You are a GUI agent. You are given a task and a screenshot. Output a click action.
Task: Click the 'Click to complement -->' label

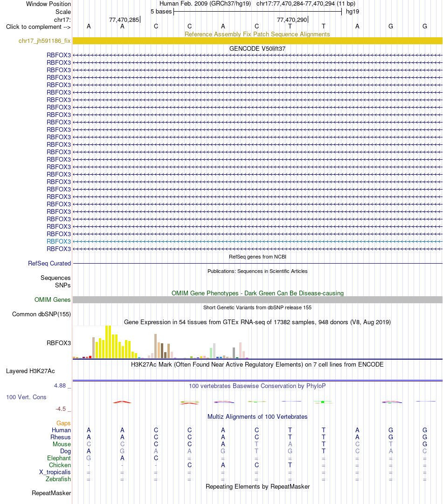tap(38, 27)
